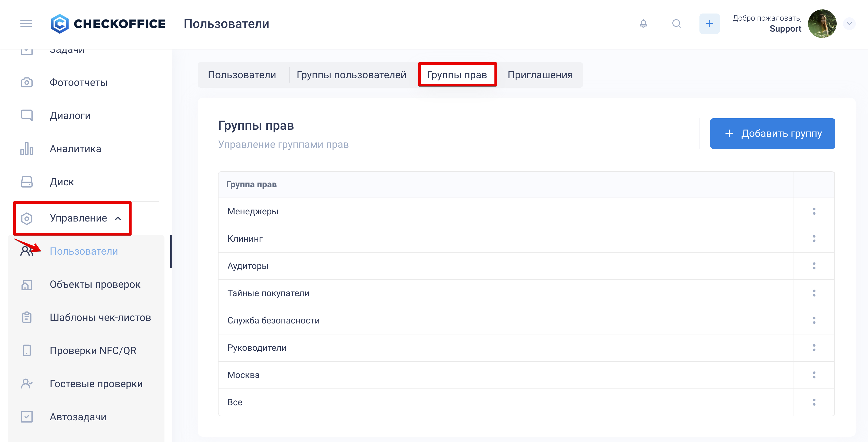The height and width of the screenshot is (442, 868).
Task: Collapse the Управление sidebar section
Action: [118, 218]
